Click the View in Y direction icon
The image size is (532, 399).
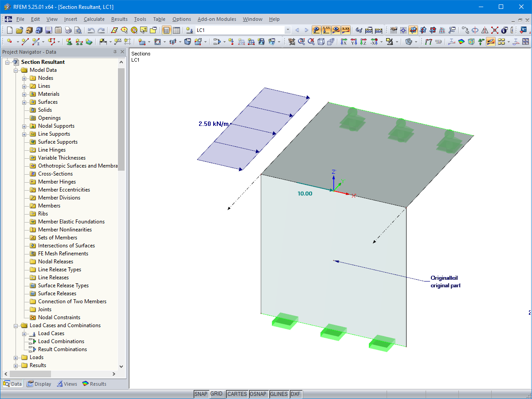click(353, 42)
